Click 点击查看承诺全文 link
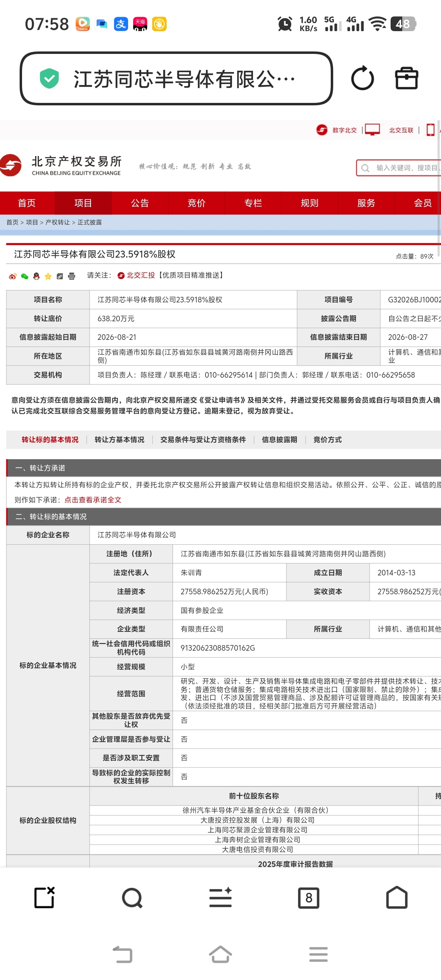 tap(93, 499)
